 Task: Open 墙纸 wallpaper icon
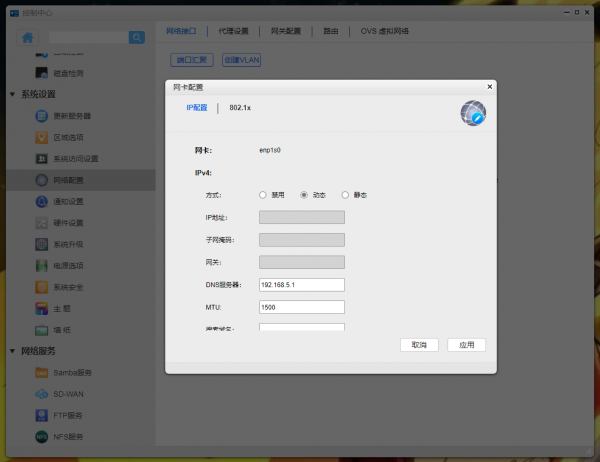pyautogui.click(x=41, y=330)
